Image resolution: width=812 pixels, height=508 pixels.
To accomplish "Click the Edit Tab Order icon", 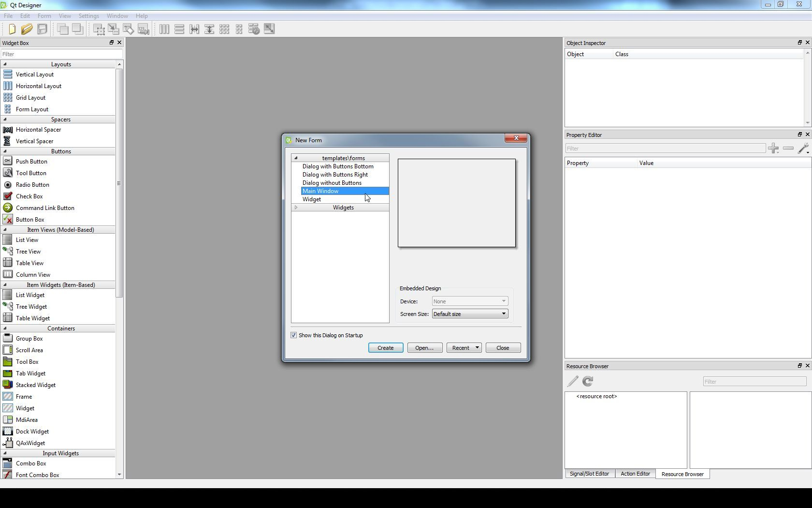I will 144,30.
